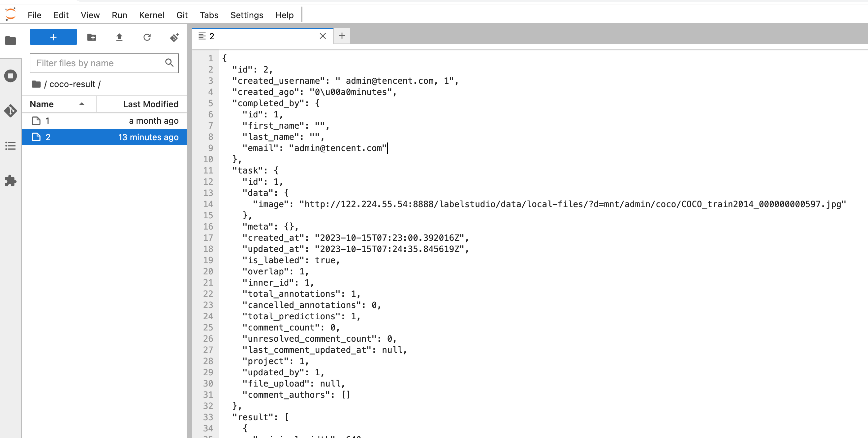Click the blue New Launcher button
Image resolution: width=868 pixels, height=438 pixels.
coord(53,37)
